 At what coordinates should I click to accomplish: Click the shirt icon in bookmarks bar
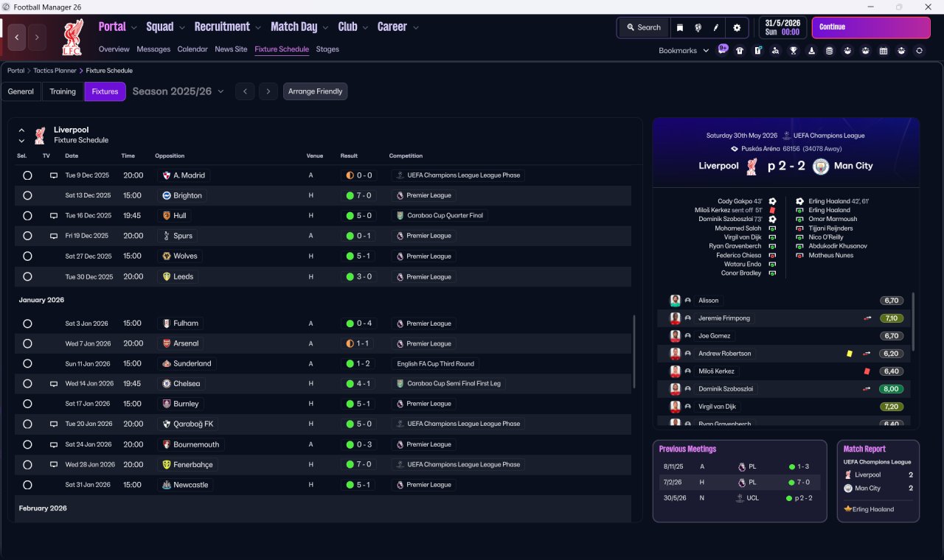pyautogui.click(x=740, y=51)
